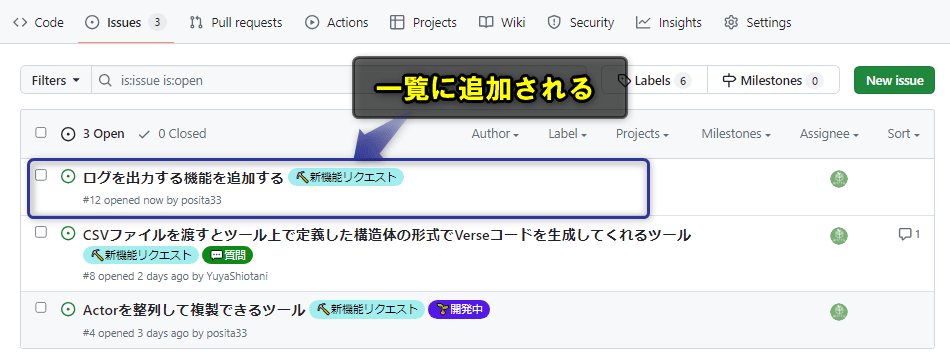Click the purple 開発中 label
Image resolution: width=950 pixels, height=364 pixels.
(x=459, y=309)
